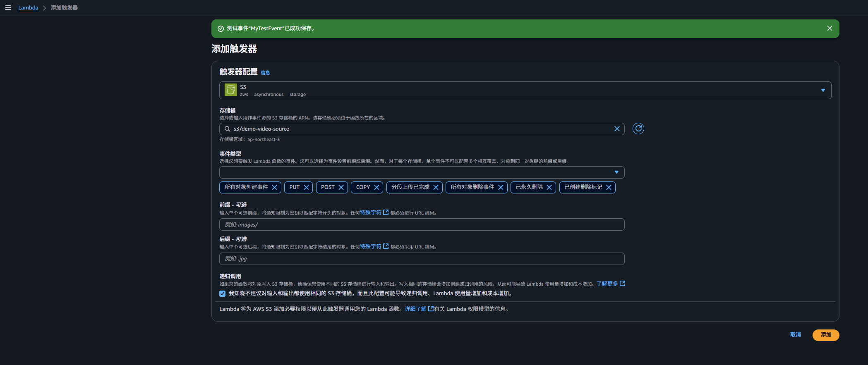
Task: Click the 添加触发器 breadcrumb text
Action: pos(64,8)
